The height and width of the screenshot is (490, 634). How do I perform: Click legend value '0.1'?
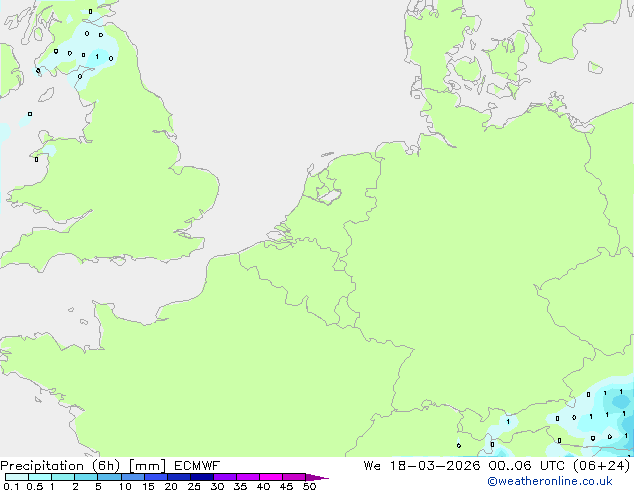pos(11,486)
